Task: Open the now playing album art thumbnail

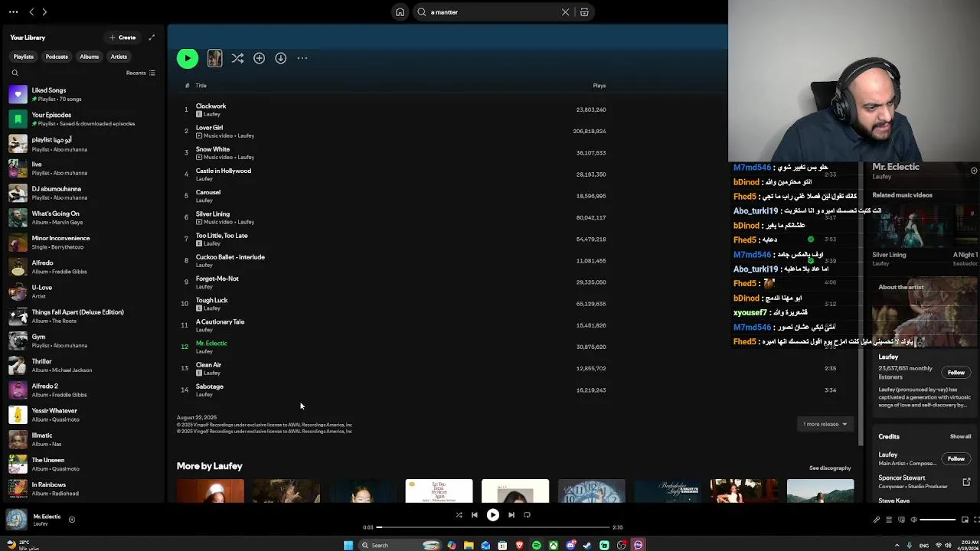Action: [16, 520]
